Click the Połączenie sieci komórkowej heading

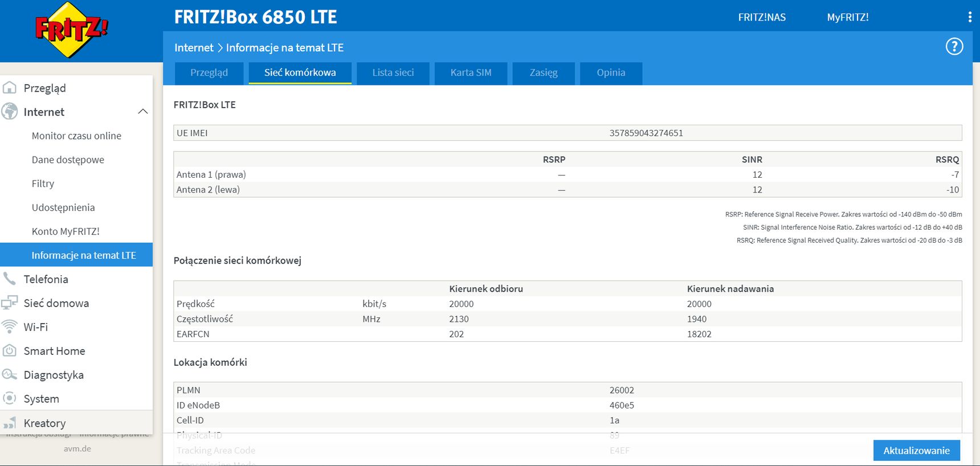tap(238, 260)
